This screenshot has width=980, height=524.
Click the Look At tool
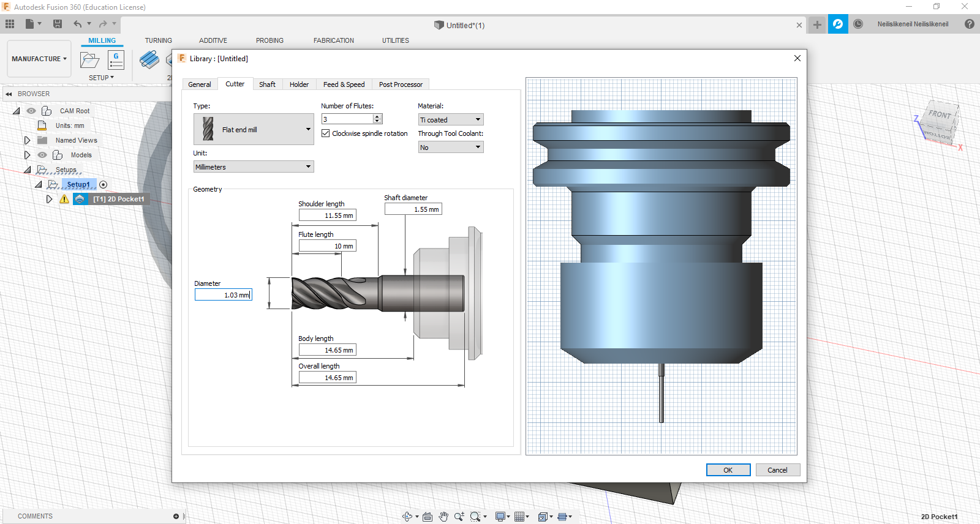tap(428, 517)
